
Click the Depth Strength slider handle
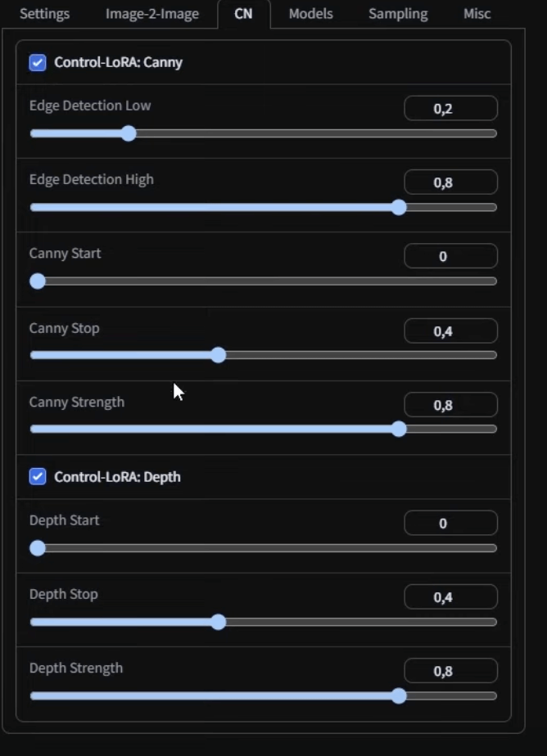[x=399, y=696]
